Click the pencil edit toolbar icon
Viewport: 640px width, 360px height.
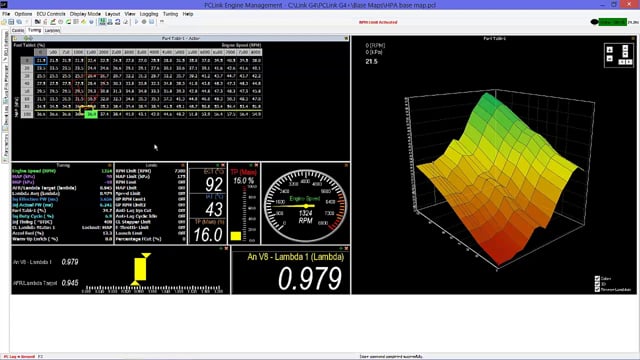pyautogui.click(x=53, y=22)
